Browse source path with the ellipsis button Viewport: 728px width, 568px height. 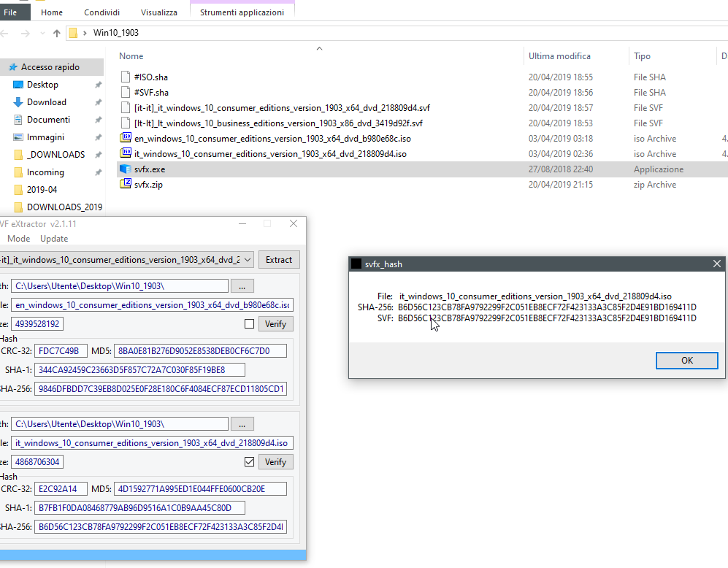[242, 286]
